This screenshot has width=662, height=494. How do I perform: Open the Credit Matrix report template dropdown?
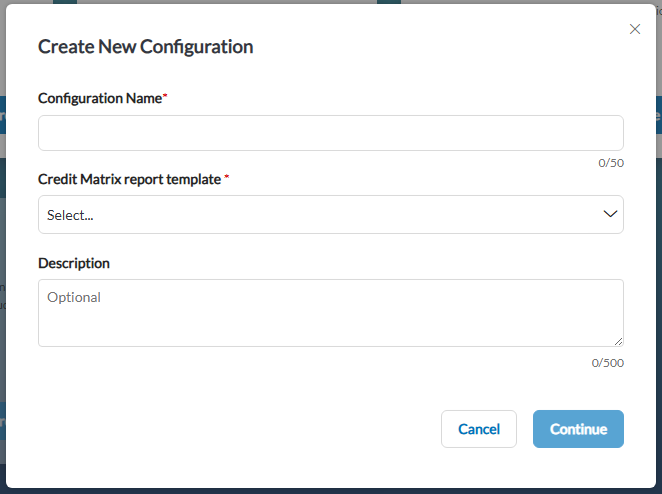[x=331, y=214]
